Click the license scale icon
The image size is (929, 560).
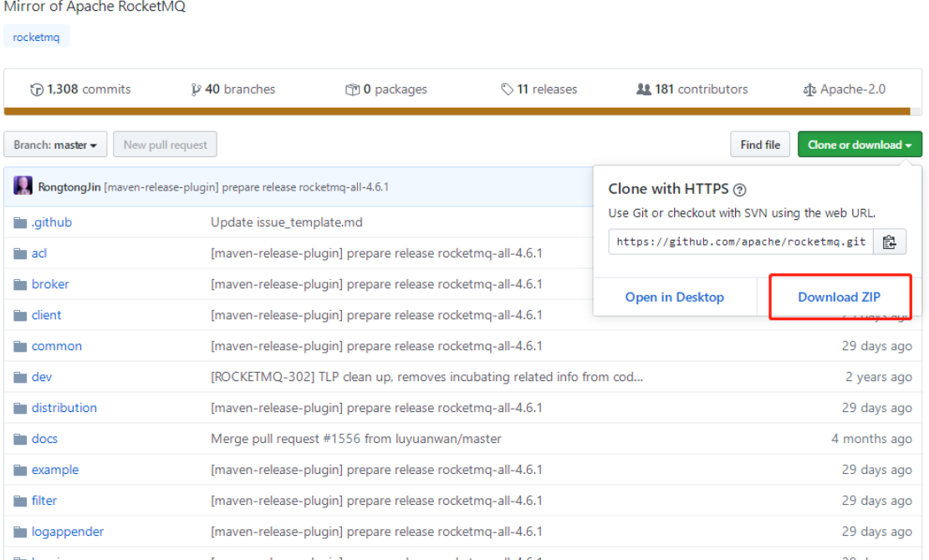click(x=809, y=90)
